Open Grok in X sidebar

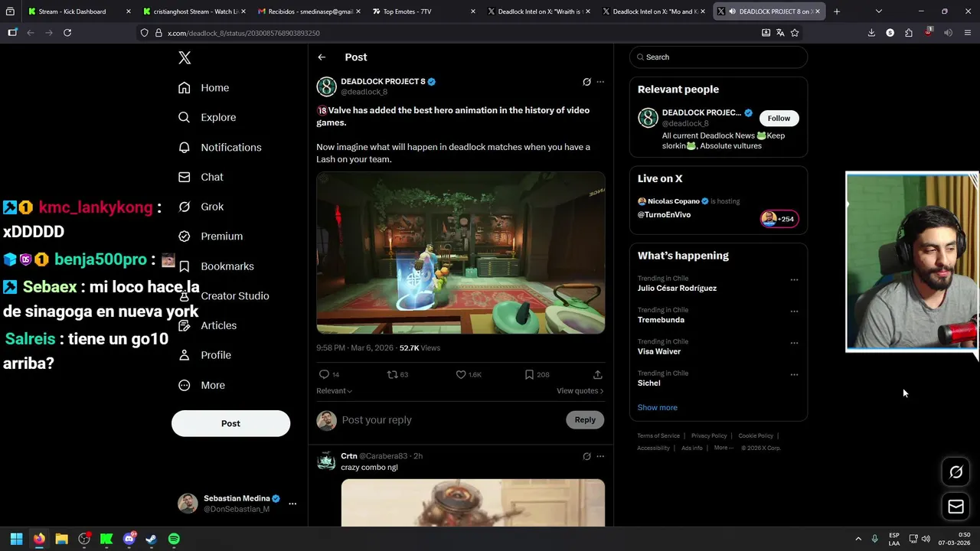[x=201, y=207]
